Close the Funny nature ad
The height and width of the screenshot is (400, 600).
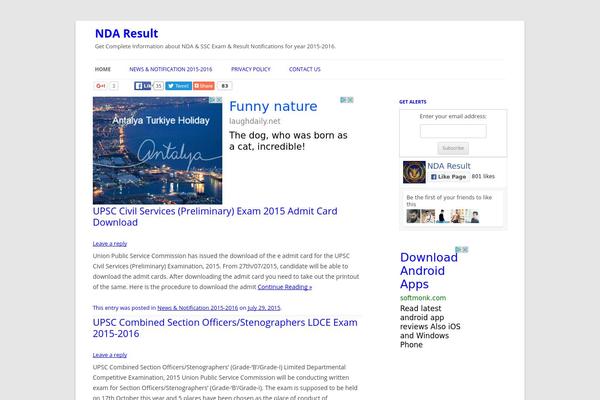tap(350, 100)
